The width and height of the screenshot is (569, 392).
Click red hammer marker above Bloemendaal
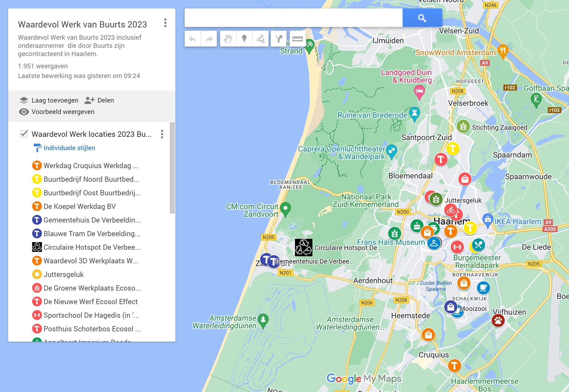coord(441,159)
